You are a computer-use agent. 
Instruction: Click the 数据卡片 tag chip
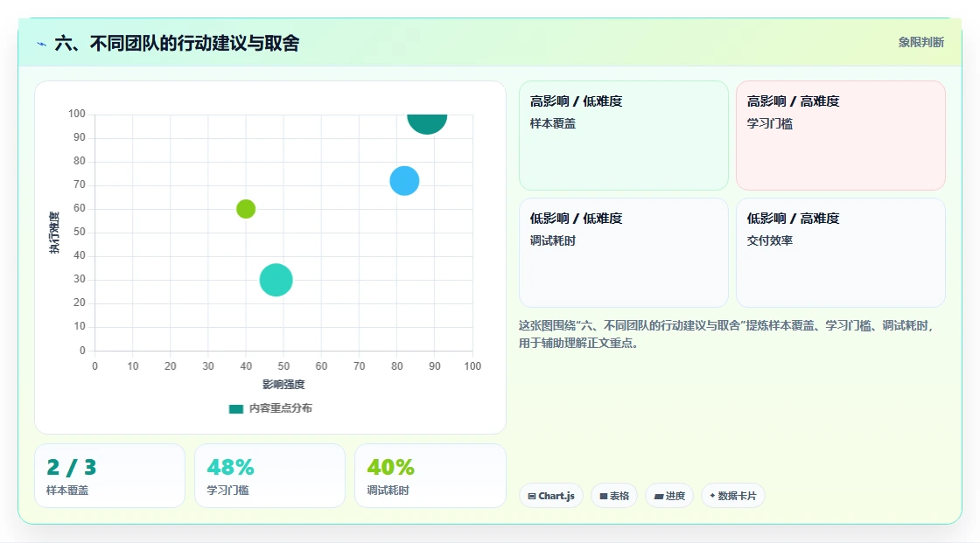pyautogui.click(x=733, y=496)
